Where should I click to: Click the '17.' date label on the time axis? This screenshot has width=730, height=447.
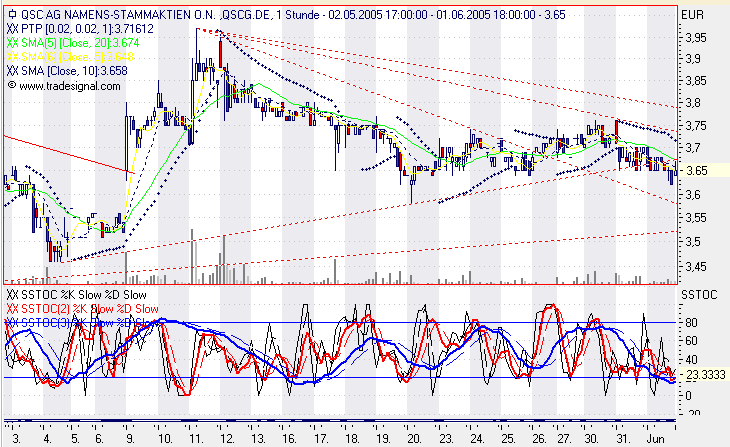point(321,439)
